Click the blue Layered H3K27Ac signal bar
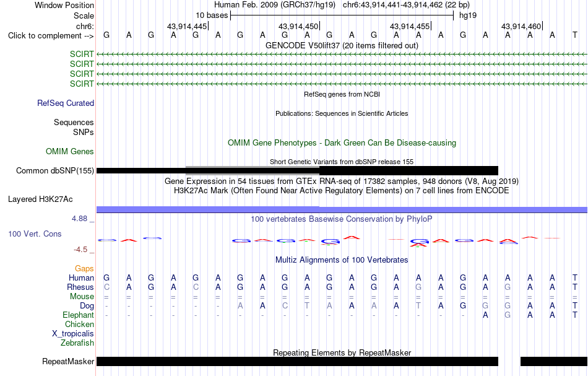 click(342, 210)
